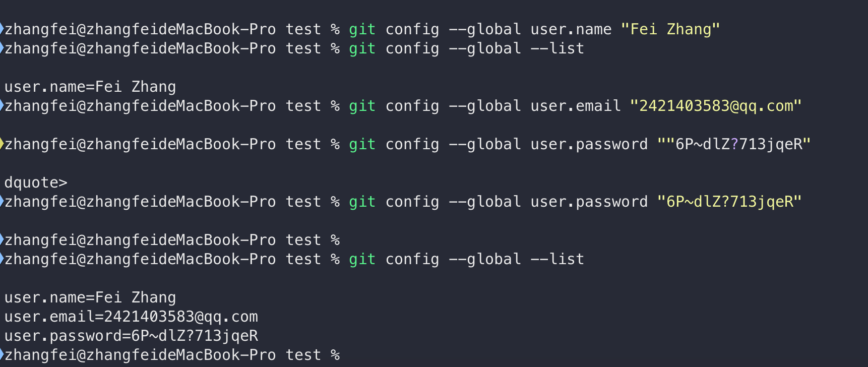
Task: Select the user.password=6P~dlZ?713jqeR output line
Action: click(x=131, y=336)
